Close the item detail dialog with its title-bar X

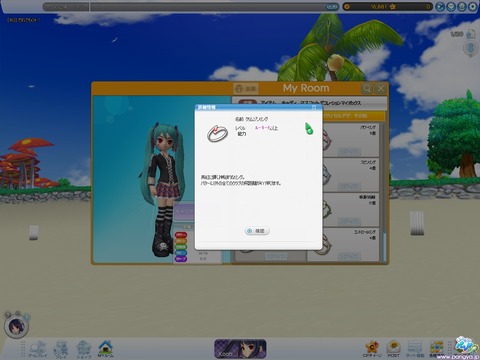314,107
